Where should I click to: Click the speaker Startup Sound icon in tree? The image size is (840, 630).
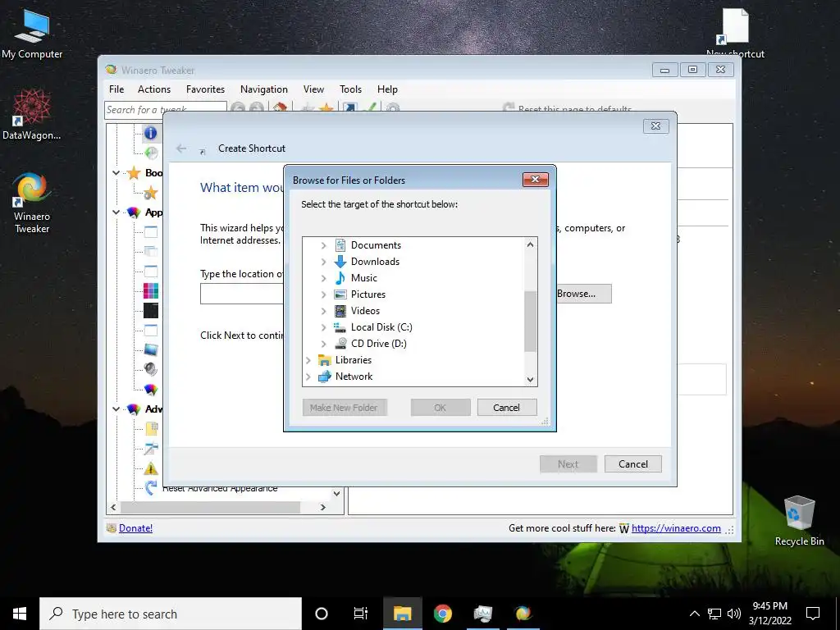151,369
